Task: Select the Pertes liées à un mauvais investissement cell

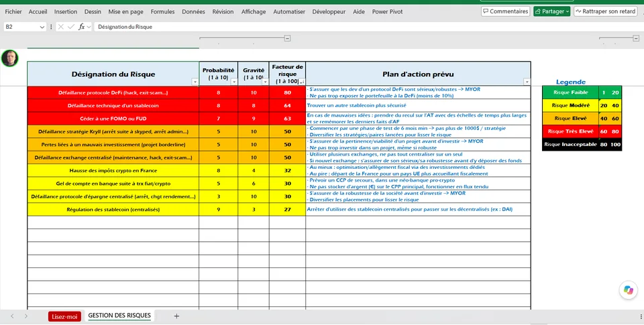Action: (113, 145)
